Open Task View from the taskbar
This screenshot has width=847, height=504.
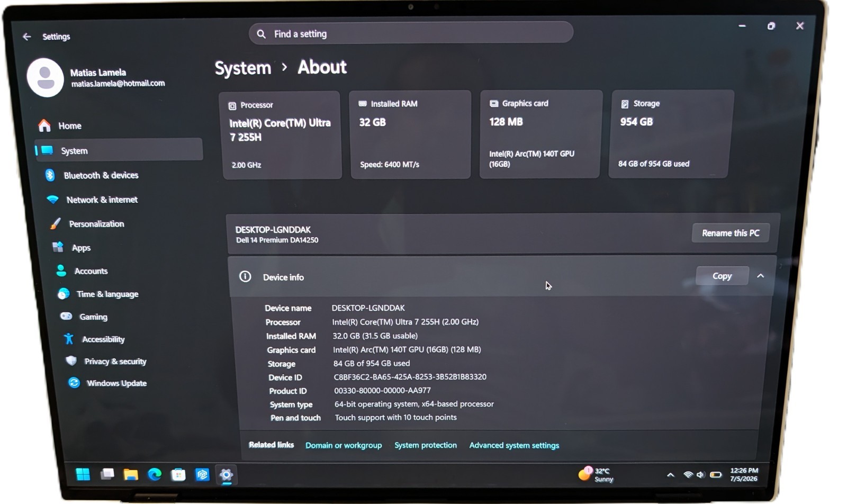[107, 474]
